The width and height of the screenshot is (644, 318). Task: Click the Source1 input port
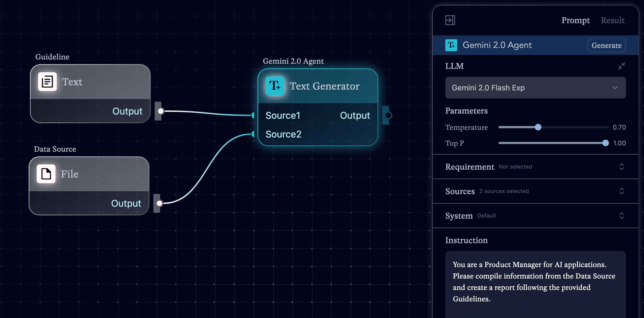(x=253, y=115)
